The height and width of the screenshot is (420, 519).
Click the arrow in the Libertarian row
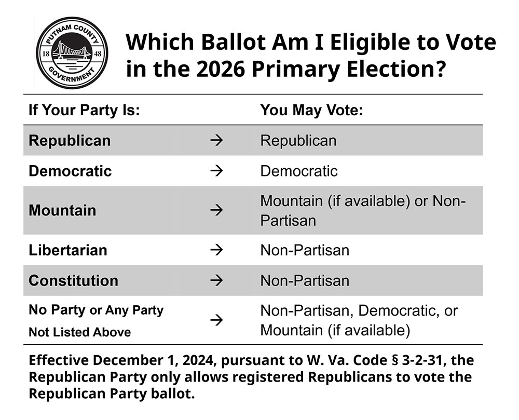tap(217, 250)
